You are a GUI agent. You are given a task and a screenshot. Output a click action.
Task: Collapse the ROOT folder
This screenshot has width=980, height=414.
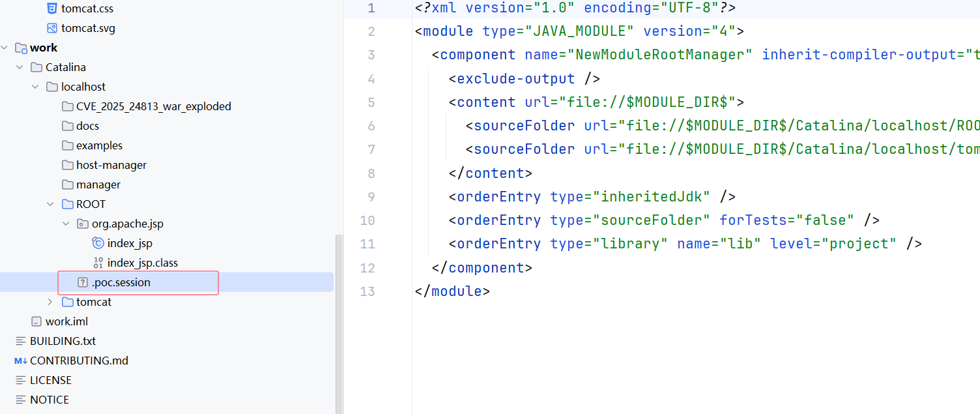(x=50, y=205)
